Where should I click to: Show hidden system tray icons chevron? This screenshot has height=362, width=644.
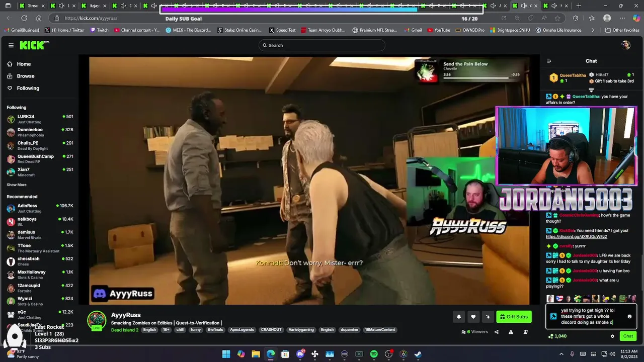[561, 354]
